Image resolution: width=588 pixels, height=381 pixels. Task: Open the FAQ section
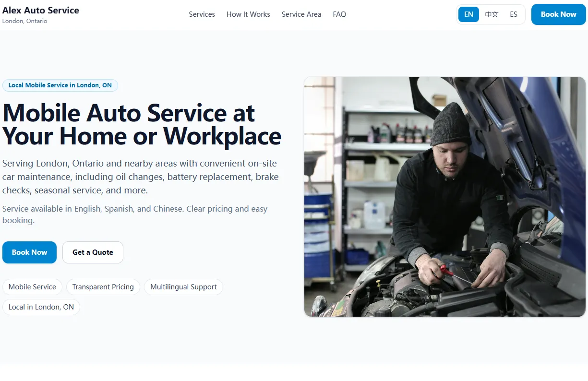pos(339,14)
